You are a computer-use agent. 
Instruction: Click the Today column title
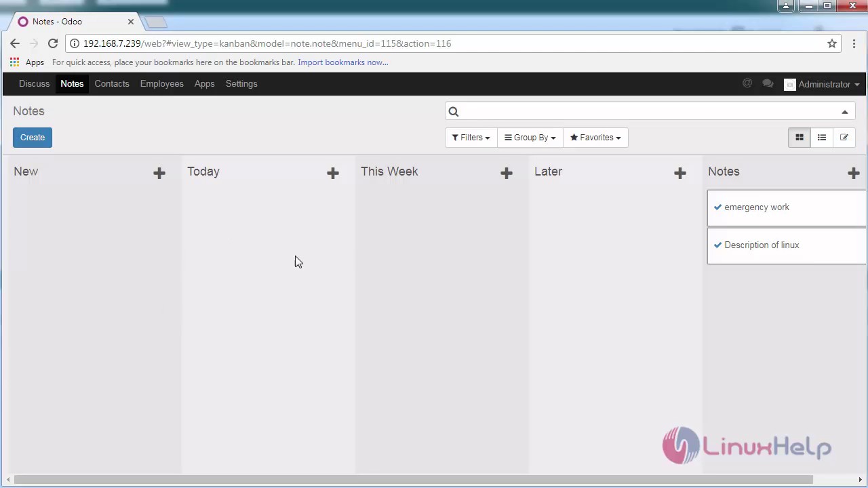point(203,171)
